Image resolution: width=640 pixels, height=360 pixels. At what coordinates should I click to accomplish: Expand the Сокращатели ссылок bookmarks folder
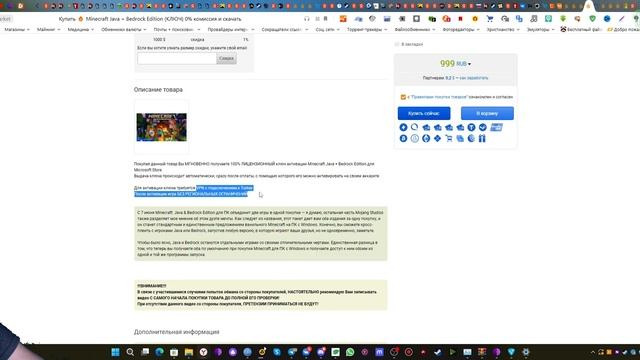285,29
